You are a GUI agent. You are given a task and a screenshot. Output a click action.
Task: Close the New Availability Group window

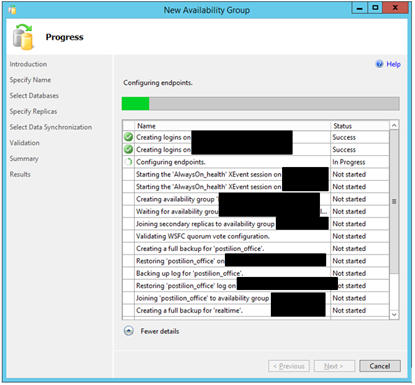(395, 8)
